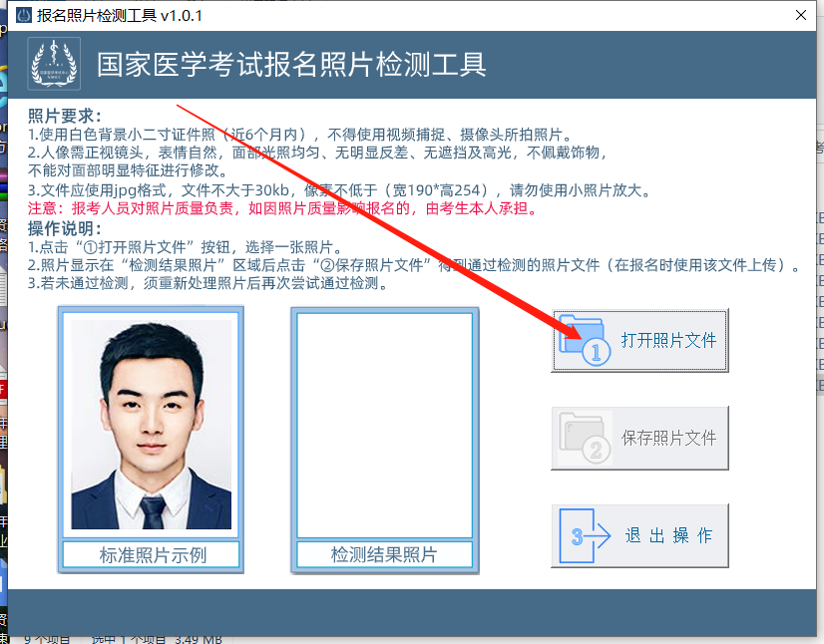The width and height of the screenshot is (824, 644).
Task: Click the blue open-folder icon labeled ①
Action: (x=585, y=339)
